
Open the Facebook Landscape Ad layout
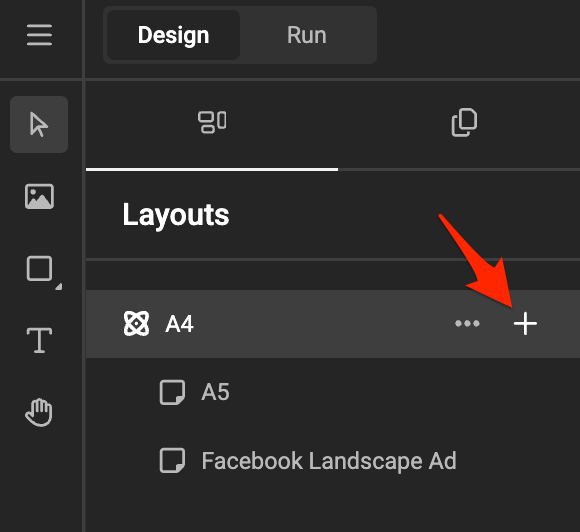329,461
